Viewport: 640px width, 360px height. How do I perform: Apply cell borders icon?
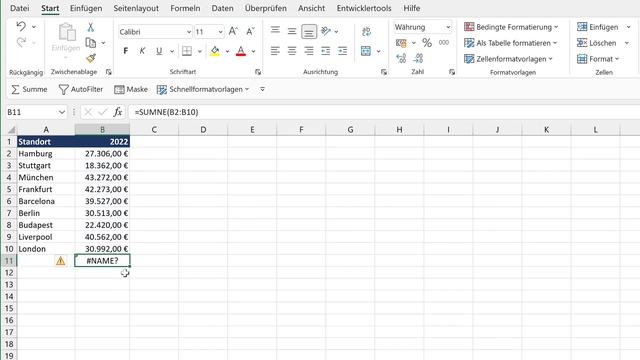coord(187,51)
